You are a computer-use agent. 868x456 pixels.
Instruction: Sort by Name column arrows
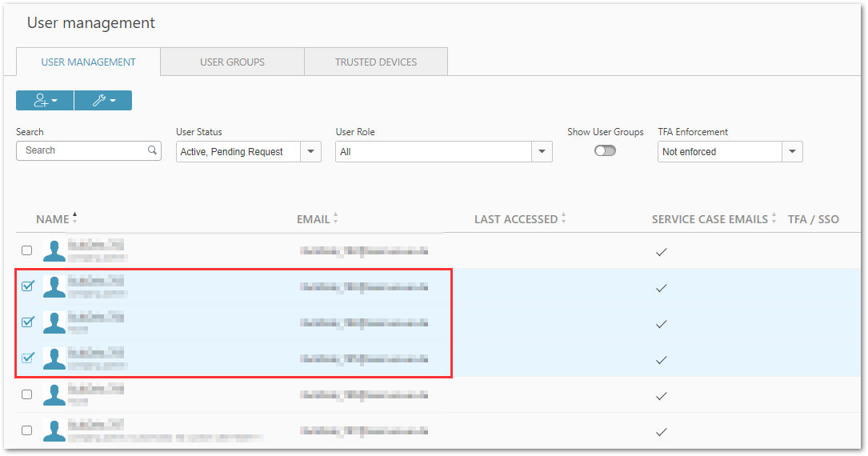pyautogui.click(x=74, y=218)
